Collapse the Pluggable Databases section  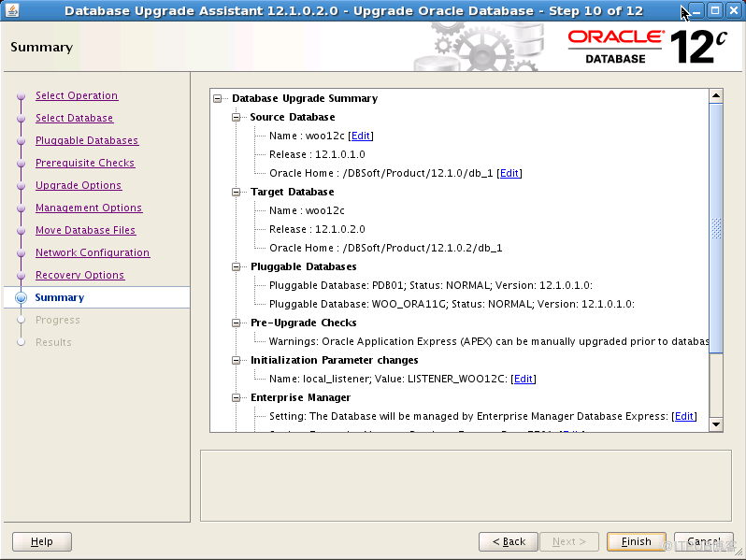(x=236, y=267)
